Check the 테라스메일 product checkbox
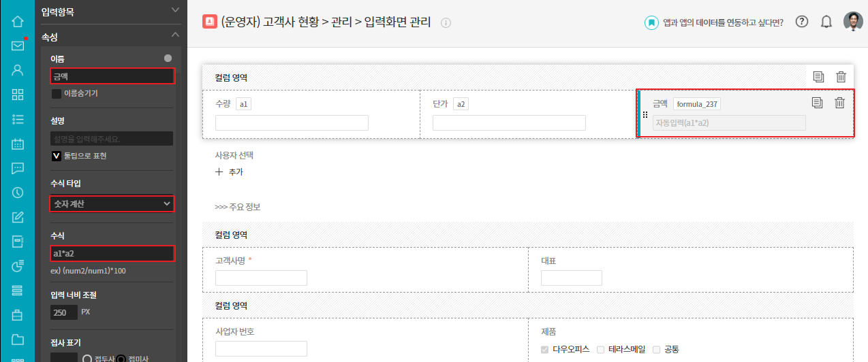 tap(600, 350)
